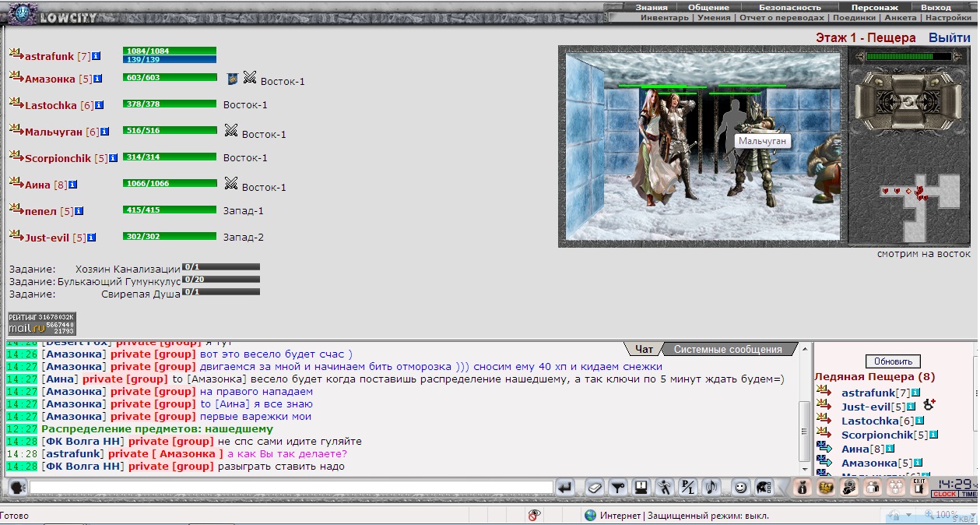
Task: Click the running man icon in chat toolbar
Action: 665,488
